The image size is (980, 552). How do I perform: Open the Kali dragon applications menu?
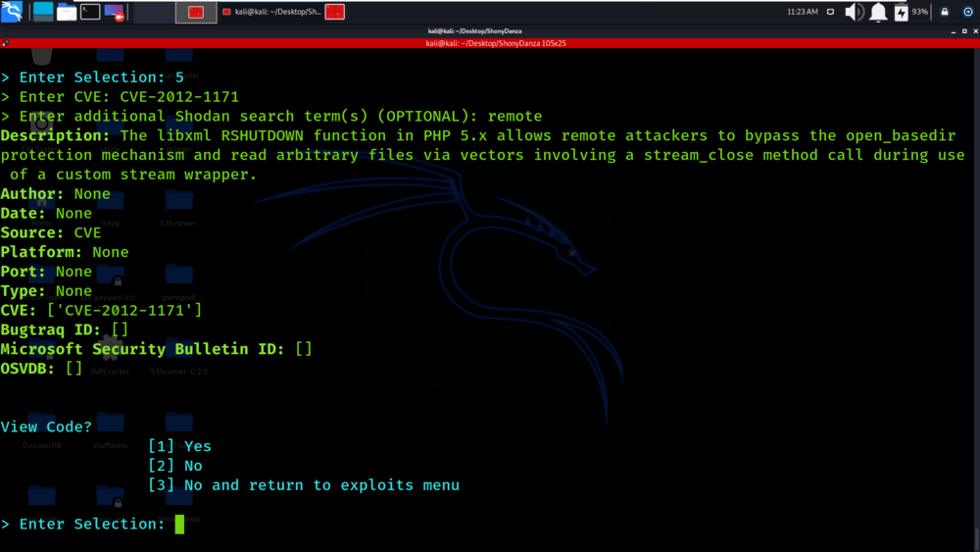12,11
